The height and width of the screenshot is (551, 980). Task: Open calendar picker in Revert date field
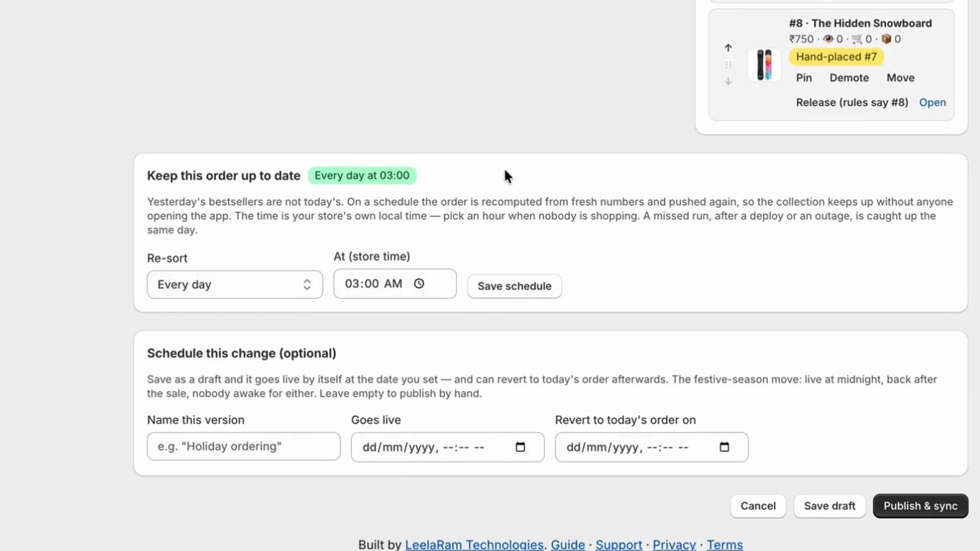[x=724, y=447]
